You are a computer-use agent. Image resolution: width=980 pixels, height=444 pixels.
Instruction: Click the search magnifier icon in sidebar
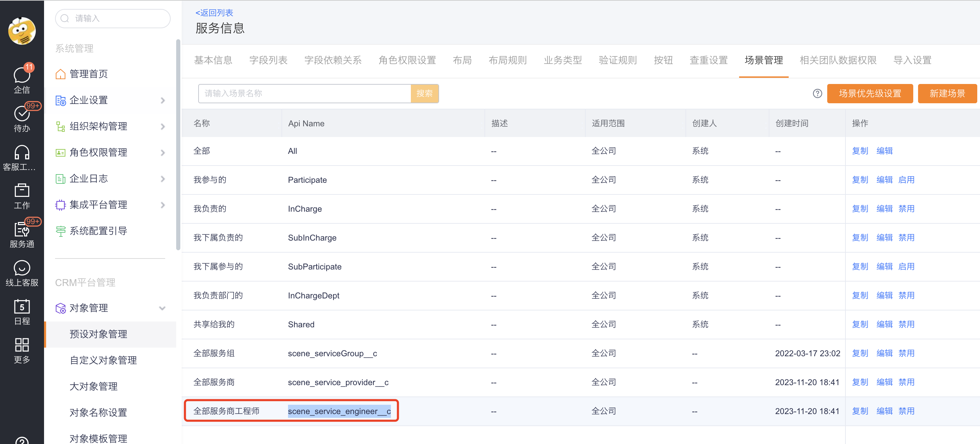point(65,18)
